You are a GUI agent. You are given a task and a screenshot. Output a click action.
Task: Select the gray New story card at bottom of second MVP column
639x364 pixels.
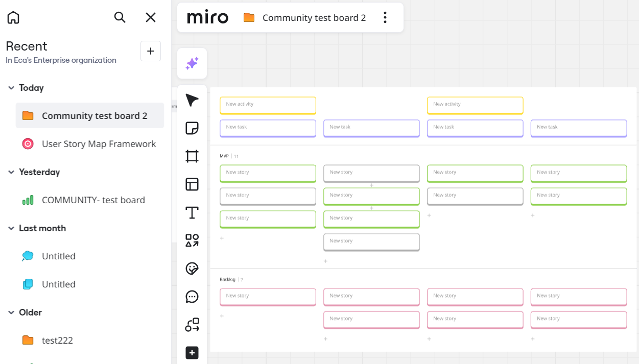click(371, 242)
